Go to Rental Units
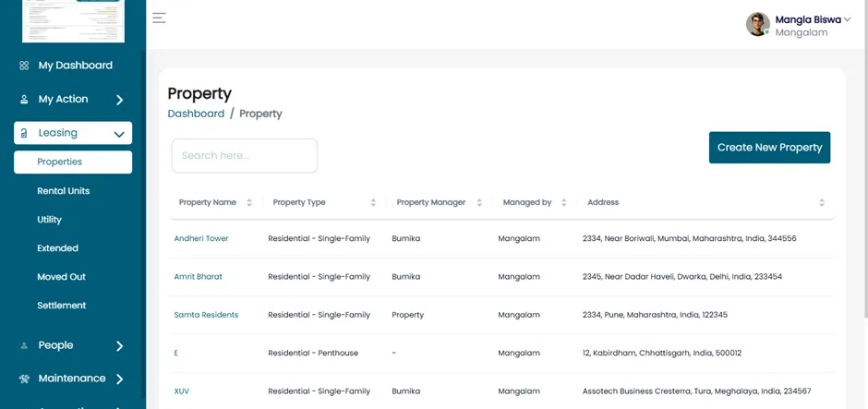 63,191
